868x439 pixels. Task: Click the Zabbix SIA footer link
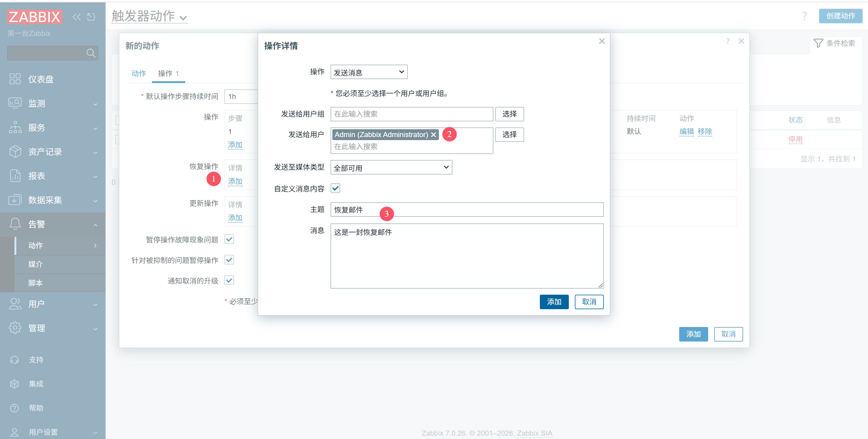point(534,433)
